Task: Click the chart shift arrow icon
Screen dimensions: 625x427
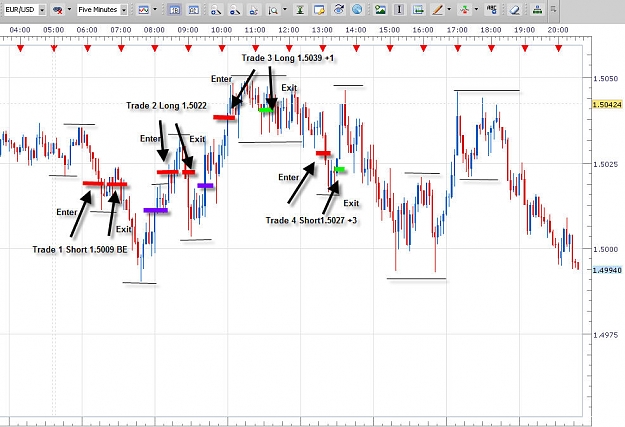Action: tap(418, 10)
